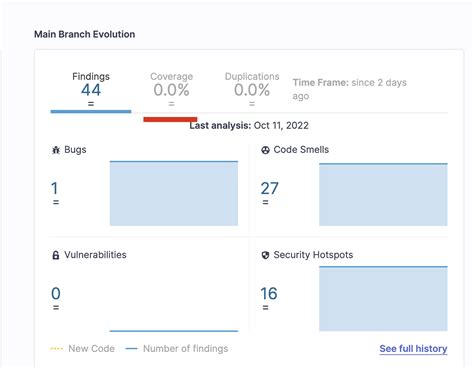Click the Number of findings legend entry
The height and width of the screenshot is (368, 474).
pyautogui.click(x=177, y=349)
